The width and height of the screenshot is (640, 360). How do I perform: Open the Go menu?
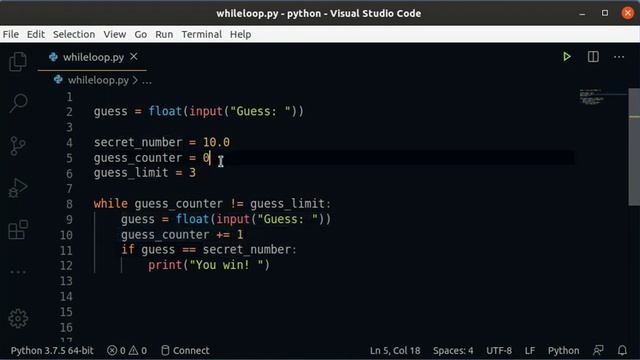click(x=141, y=34)
